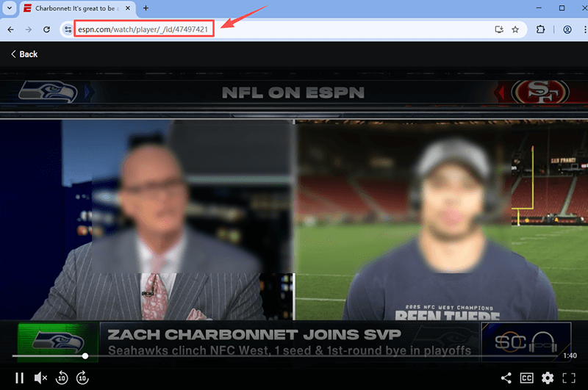Viewport: 588px width, 390px height.
Task: Bookmark this page with the star
Action: tap(515, 29)
